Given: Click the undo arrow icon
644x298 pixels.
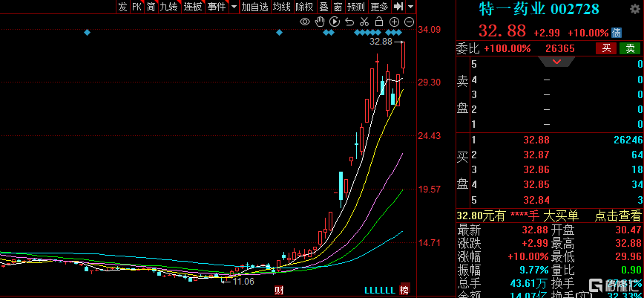Looking at the screenshot, I should point(349,22).
